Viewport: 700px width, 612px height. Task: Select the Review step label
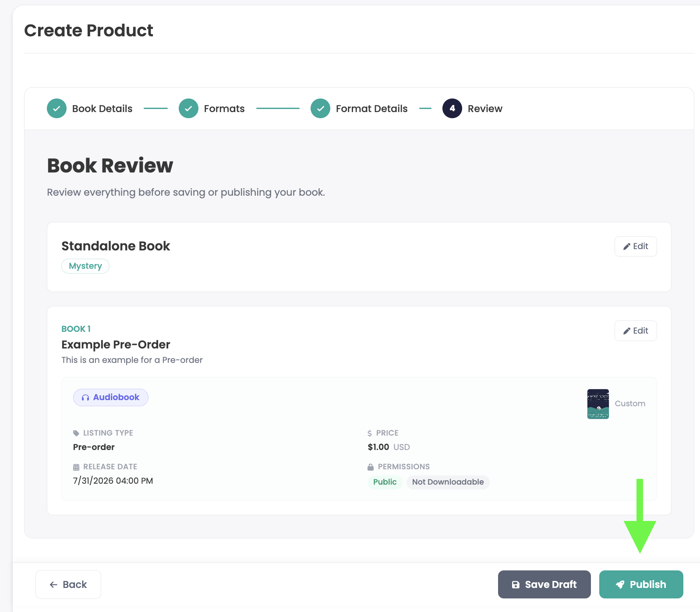click(485, 109)
